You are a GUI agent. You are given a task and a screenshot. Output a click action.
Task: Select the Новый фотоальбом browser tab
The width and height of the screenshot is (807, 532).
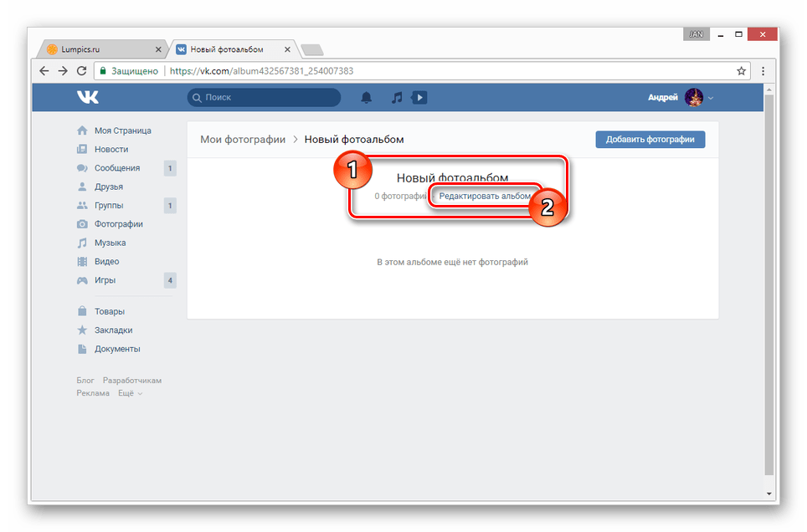pyautogui.click(x=233, y=49)
